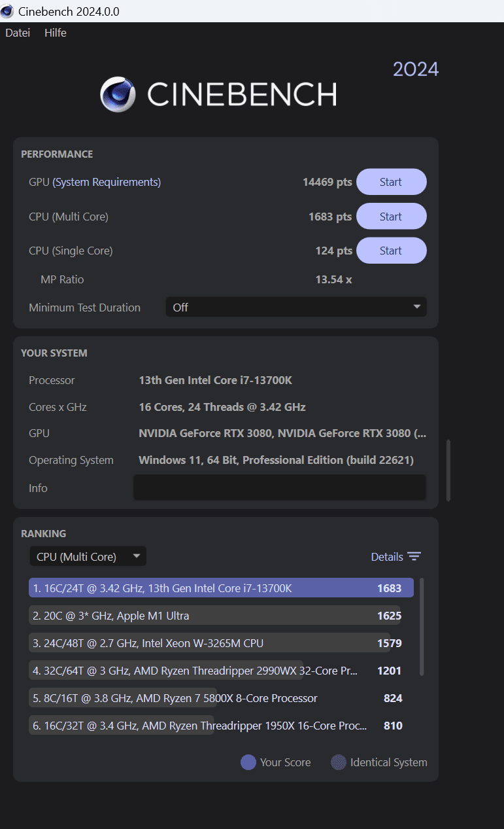Viewport: 504px width, 829px height.
Task: Click the Identical System legend circle
Action: pos(338,762)
